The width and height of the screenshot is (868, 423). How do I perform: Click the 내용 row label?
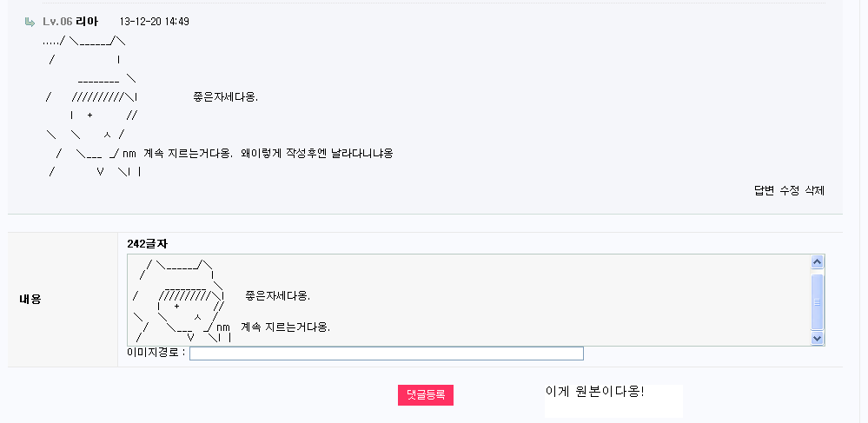pyautogui.click(x=30, y=300)
